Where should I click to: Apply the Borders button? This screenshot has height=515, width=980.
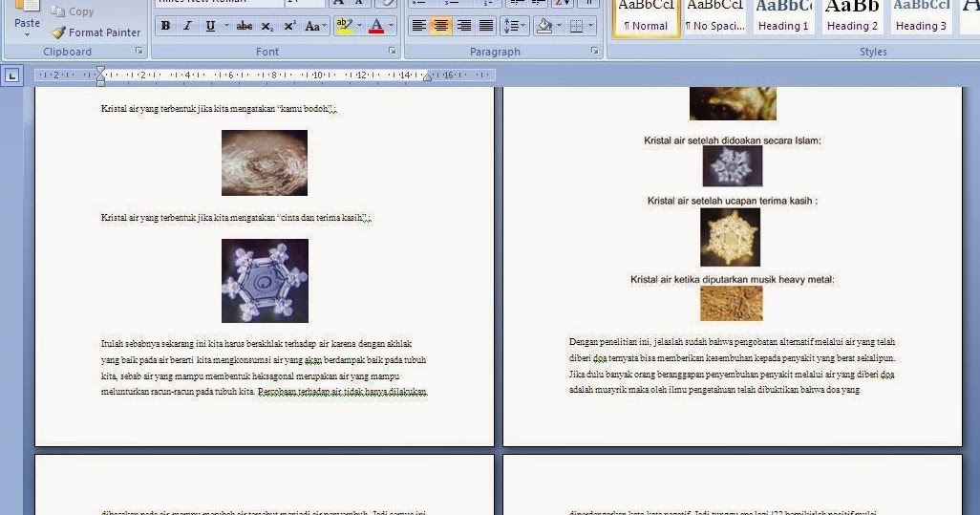click(577, 26)
